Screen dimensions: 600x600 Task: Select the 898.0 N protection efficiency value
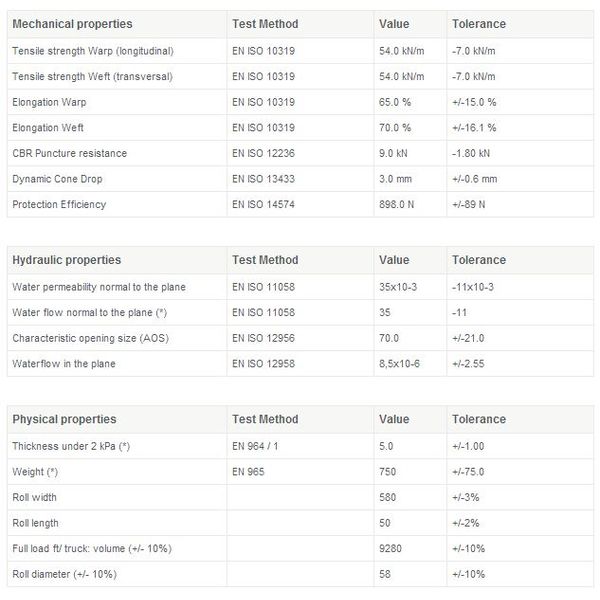coord(396,204)
